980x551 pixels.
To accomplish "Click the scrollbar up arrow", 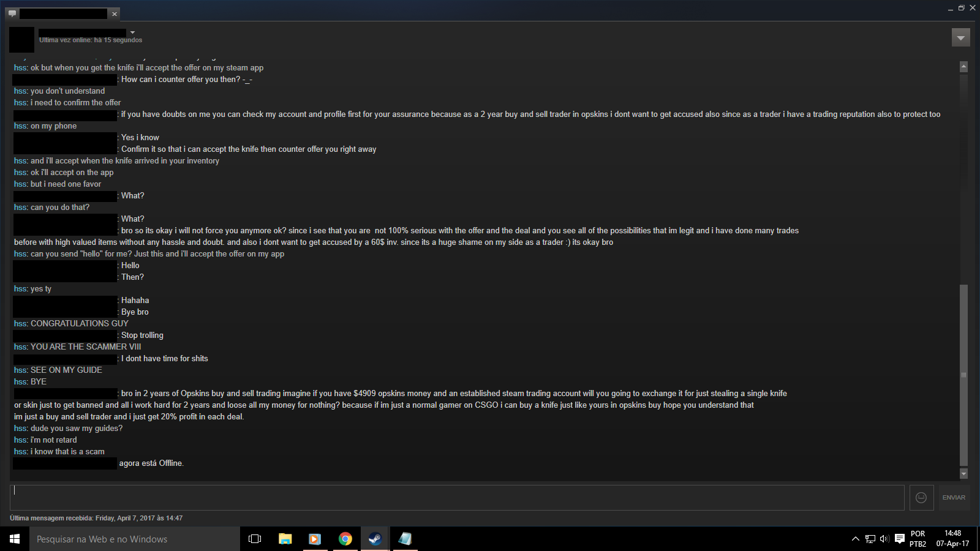I will 963,67.
